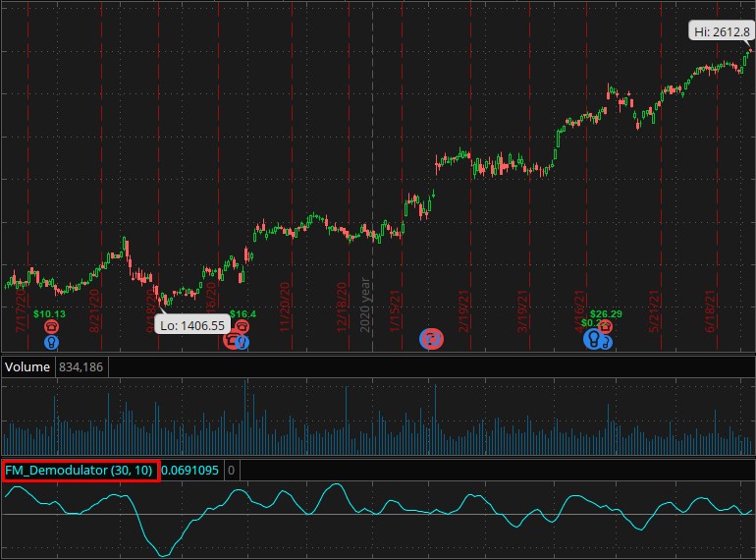Click the red phone icon under $10.13

click(50, 326)
